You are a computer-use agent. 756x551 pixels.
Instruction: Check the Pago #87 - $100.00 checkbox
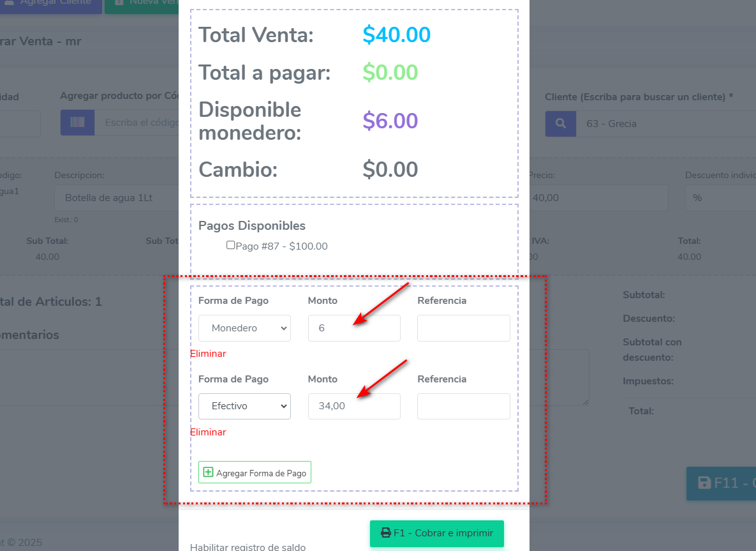point(231,245)
